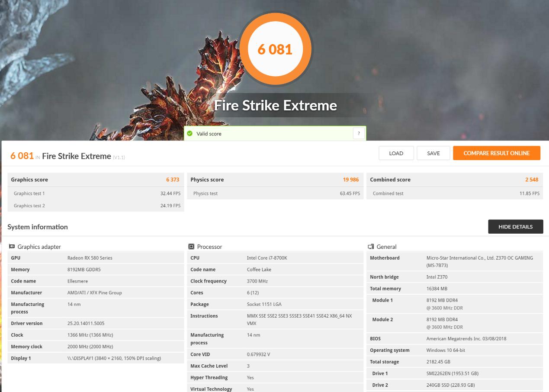Click clock frequency 3700 MHz
The height and width of the screenshot is (392, 549).
(x=257, y=281)
